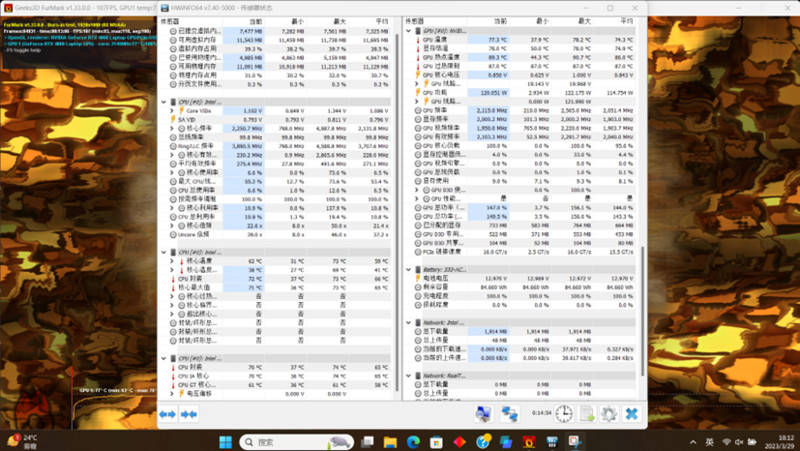800x451 pixels.
Task: Click the two-networked-computers icon in HWiNFO toolbar
Action: click(x=509, y=414)
